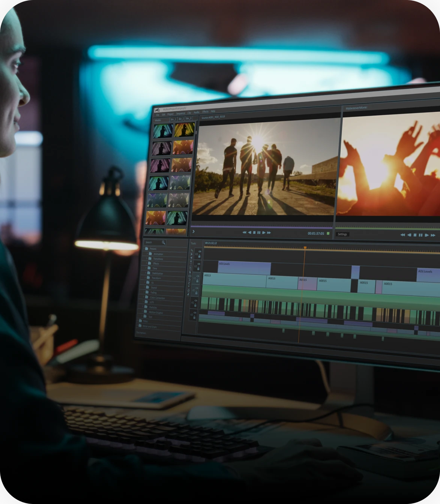Toggle visibility eye on track V3
This screenshot has width=440, height=504.
200,252
